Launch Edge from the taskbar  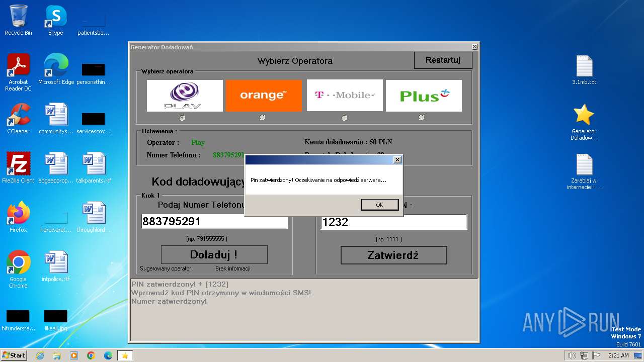pyautogui.click(x=108, y=355)
